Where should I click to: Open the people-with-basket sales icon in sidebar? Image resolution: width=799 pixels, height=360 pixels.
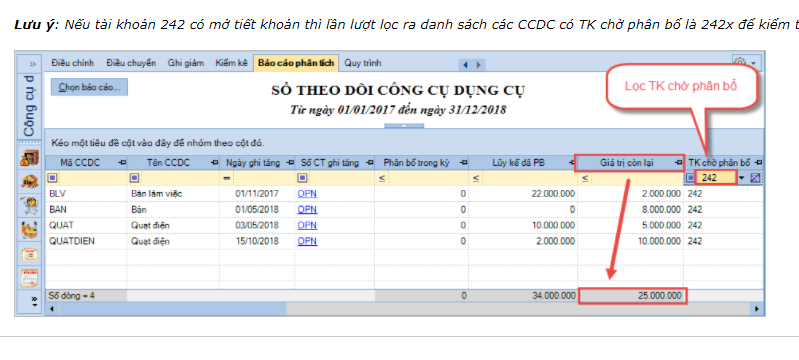pyautogui.click(x=31, y=229)
